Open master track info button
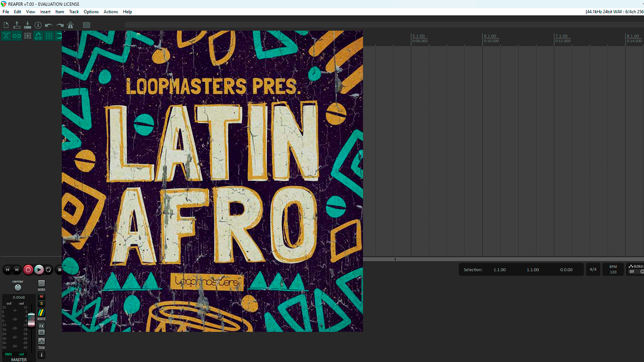 [41, 355]
